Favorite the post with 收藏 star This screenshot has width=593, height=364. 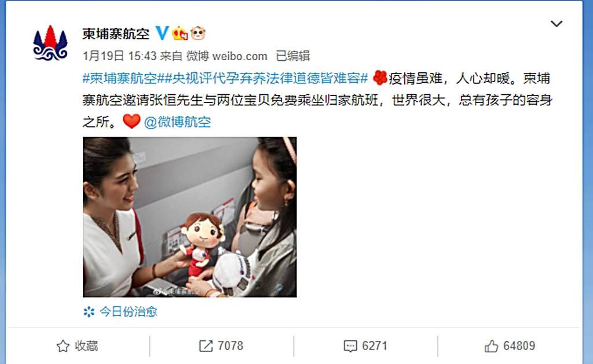77,346
